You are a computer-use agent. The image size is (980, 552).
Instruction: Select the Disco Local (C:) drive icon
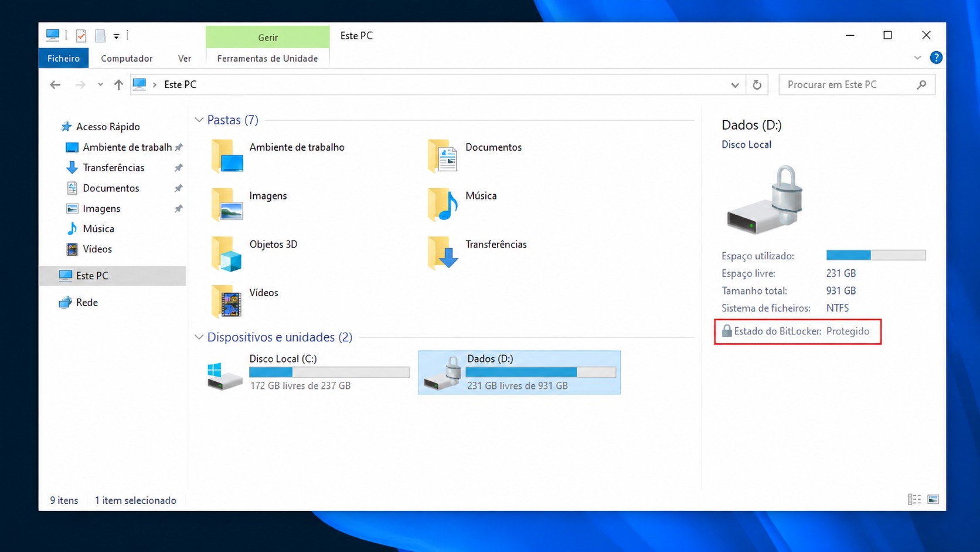(224, 376)
